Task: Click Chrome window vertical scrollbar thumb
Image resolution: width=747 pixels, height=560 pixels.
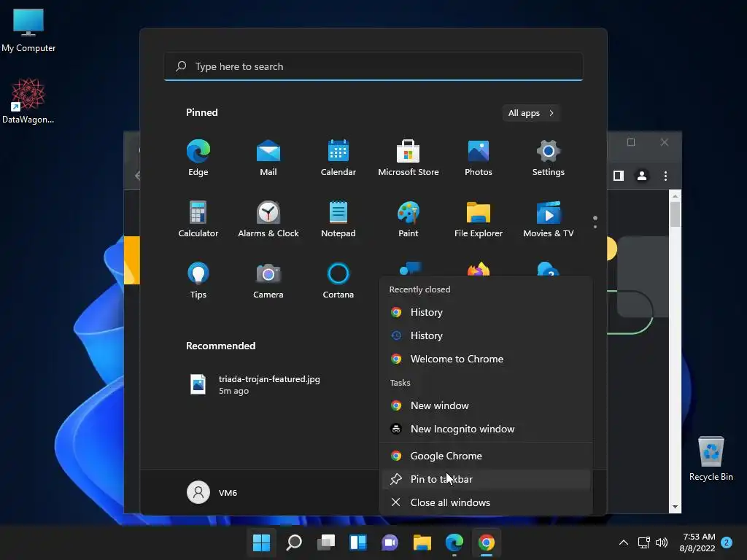Action: pyautogui.click(x=675, y=215)
